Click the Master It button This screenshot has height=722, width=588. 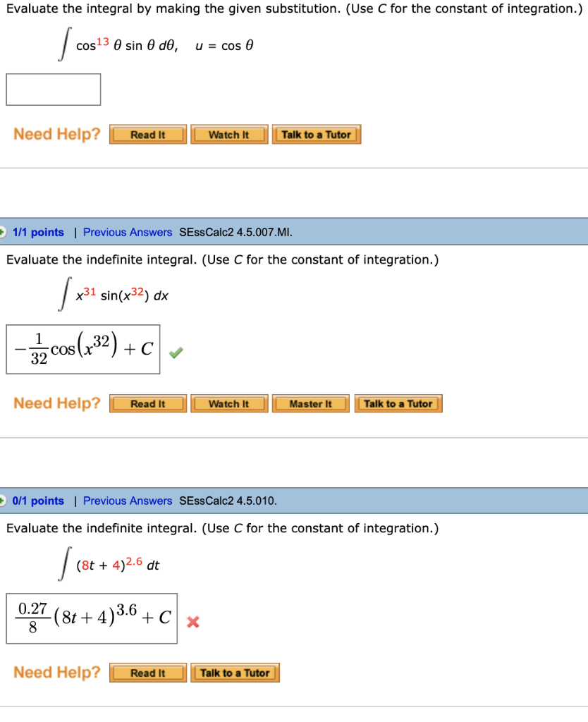[310, 403]
